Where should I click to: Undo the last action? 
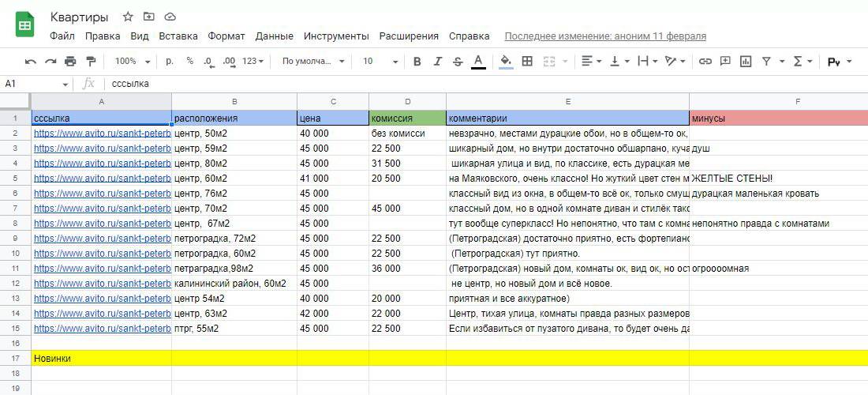[x=31, y=61]
